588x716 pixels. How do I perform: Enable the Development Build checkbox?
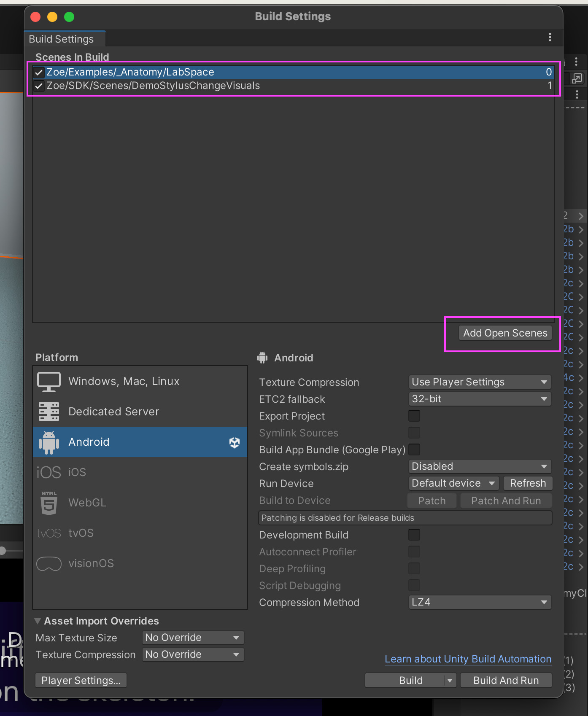pyautogui.click(x=414, y=535)
